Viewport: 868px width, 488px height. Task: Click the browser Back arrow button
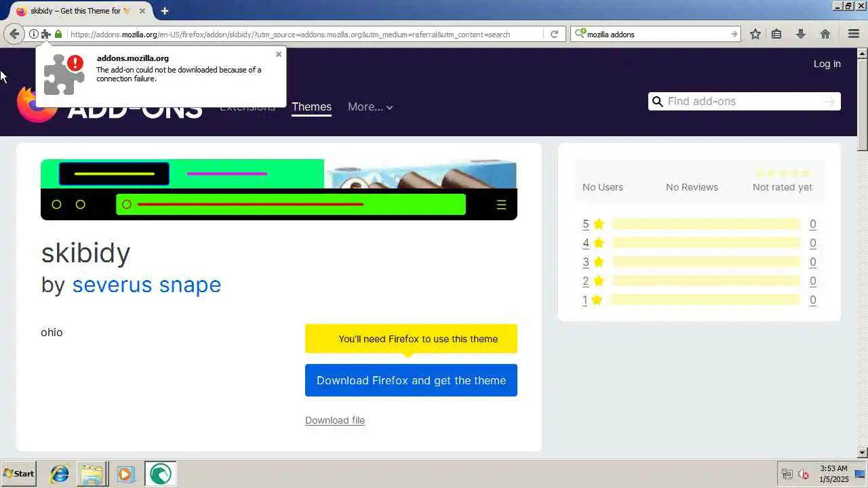click(14, 34)
